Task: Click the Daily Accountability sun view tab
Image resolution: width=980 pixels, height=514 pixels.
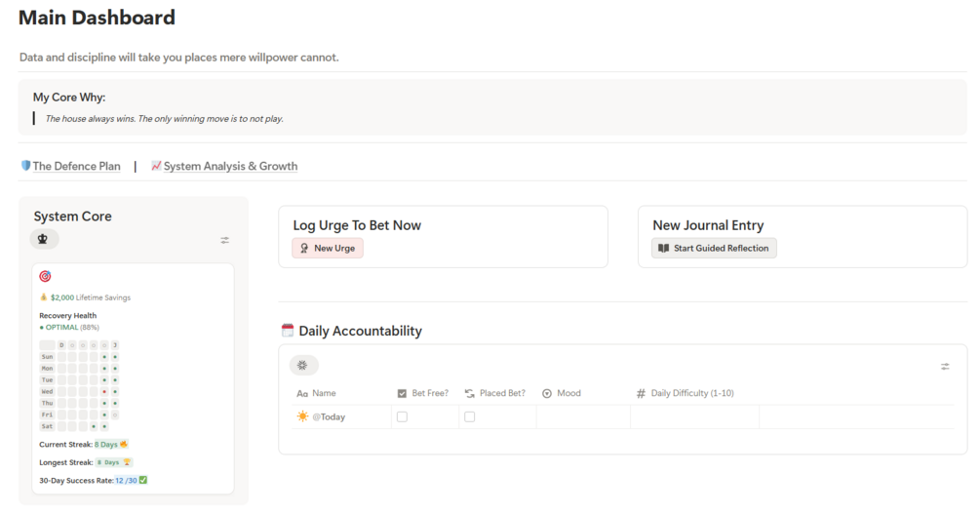Action: pos(303,366)
